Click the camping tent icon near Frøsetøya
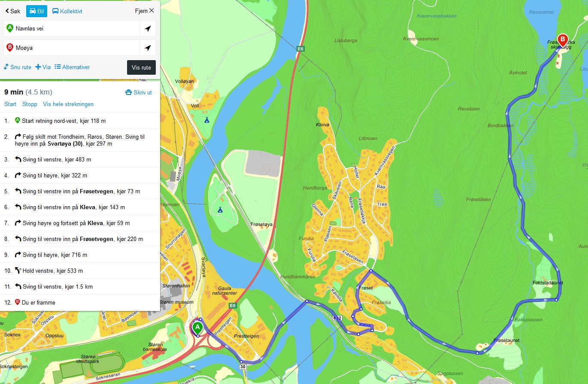The width and height of the screenshot is (588, 384). 220,210
